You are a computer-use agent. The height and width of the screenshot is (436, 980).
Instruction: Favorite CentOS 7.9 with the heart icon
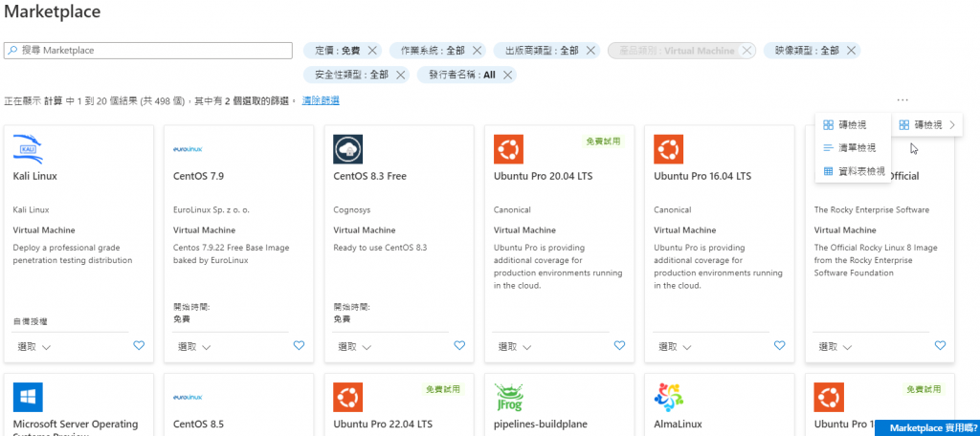(299, 345)
